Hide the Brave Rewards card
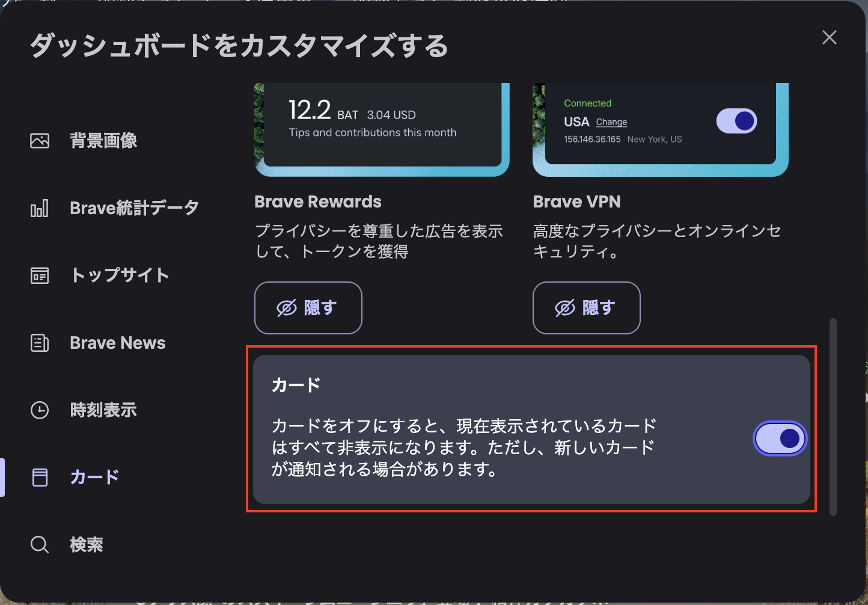Viewport: 868px width, 605px height. 308,308
